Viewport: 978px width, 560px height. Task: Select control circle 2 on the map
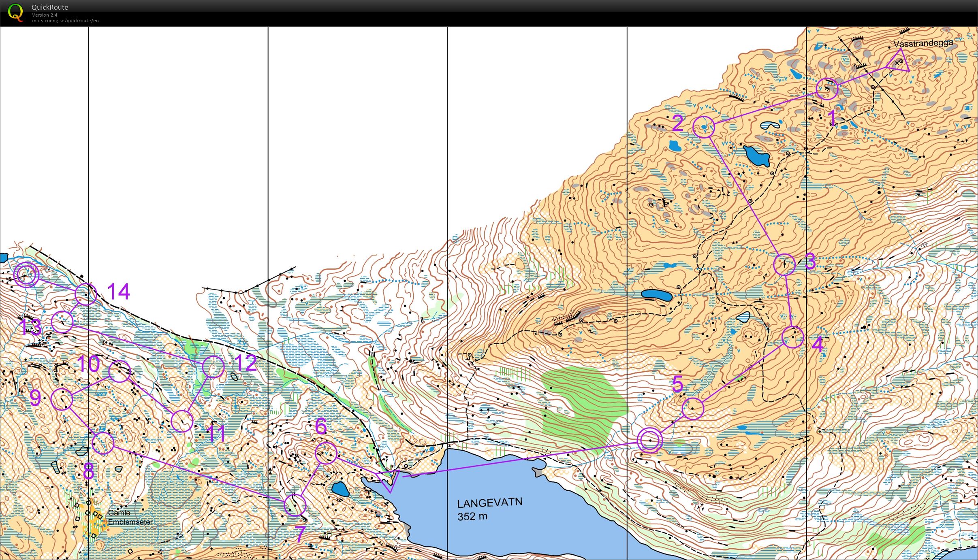pyautogui.click(x=704, y=127)
